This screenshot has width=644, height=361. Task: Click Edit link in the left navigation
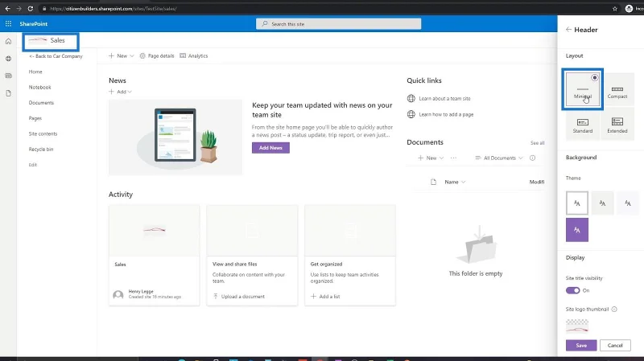[33, 165]
